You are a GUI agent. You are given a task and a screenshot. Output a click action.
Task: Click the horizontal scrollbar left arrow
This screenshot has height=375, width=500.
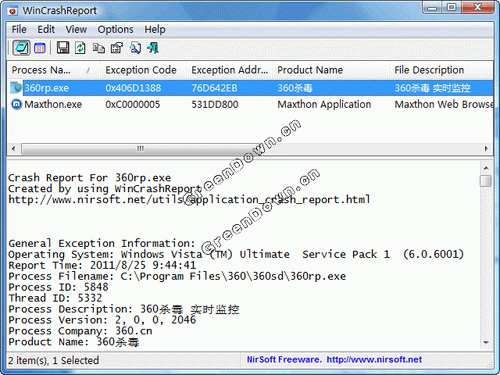13,148
